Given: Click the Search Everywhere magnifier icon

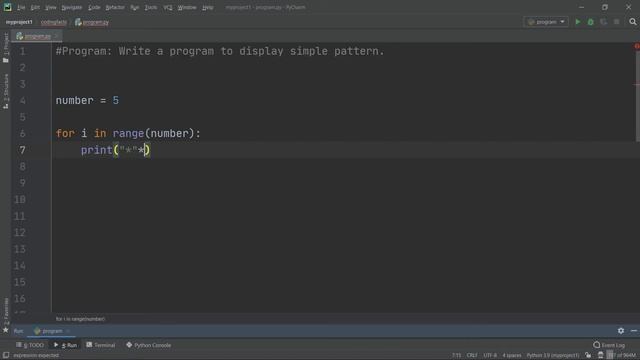Looking at the screenshot, I should (633, 22).
